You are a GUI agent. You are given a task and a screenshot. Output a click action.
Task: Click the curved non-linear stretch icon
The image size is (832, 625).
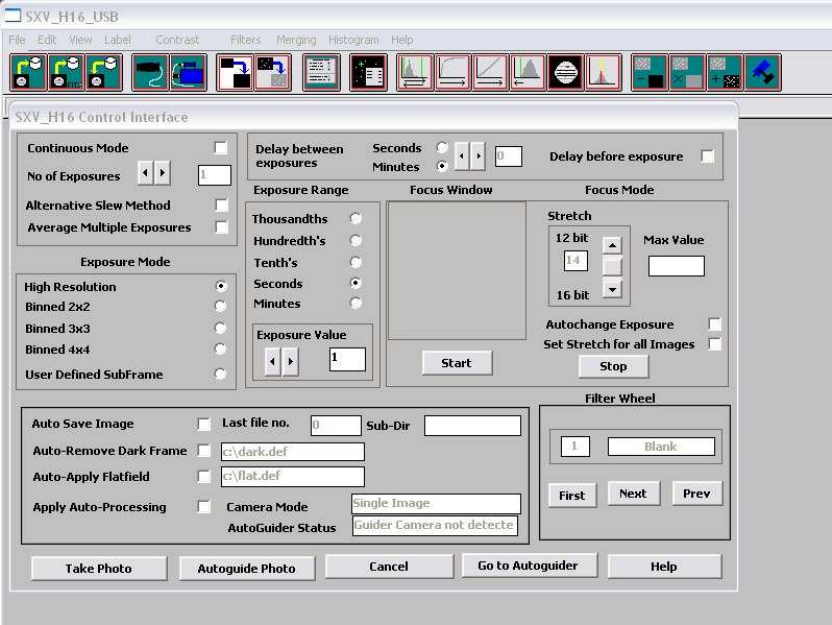click(x=453, y=72)
